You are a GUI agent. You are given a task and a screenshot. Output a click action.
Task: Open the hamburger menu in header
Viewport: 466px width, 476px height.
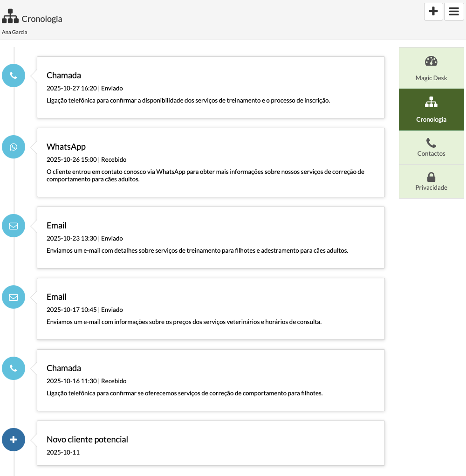point(454,12)
